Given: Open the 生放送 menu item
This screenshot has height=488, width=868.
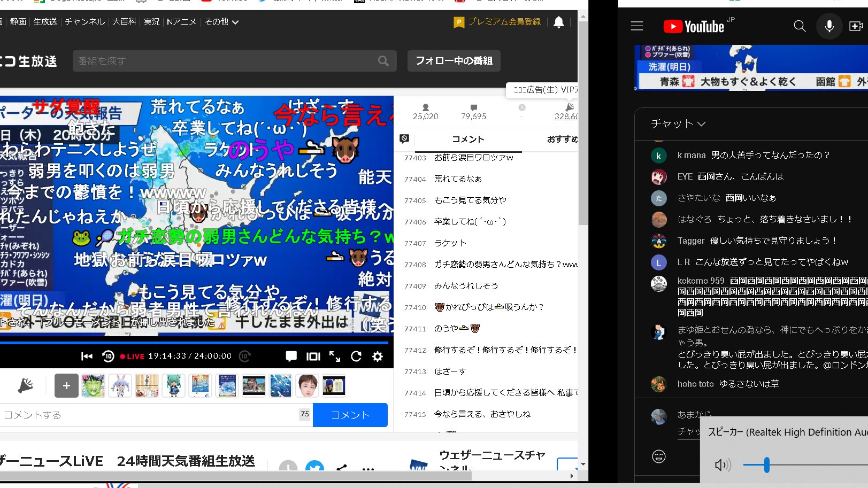Looking at the screenshot, I should (45, 22).
